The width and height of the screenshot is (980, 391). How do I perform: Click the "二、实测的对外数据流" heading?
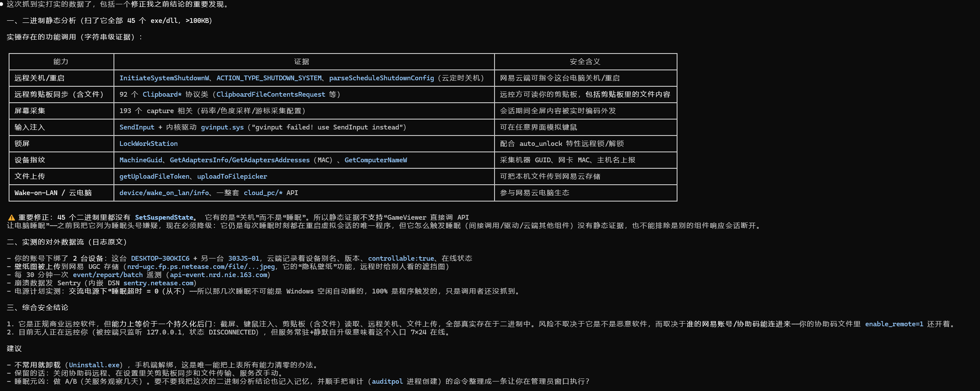pyautogui.click(x=45, y=242)
